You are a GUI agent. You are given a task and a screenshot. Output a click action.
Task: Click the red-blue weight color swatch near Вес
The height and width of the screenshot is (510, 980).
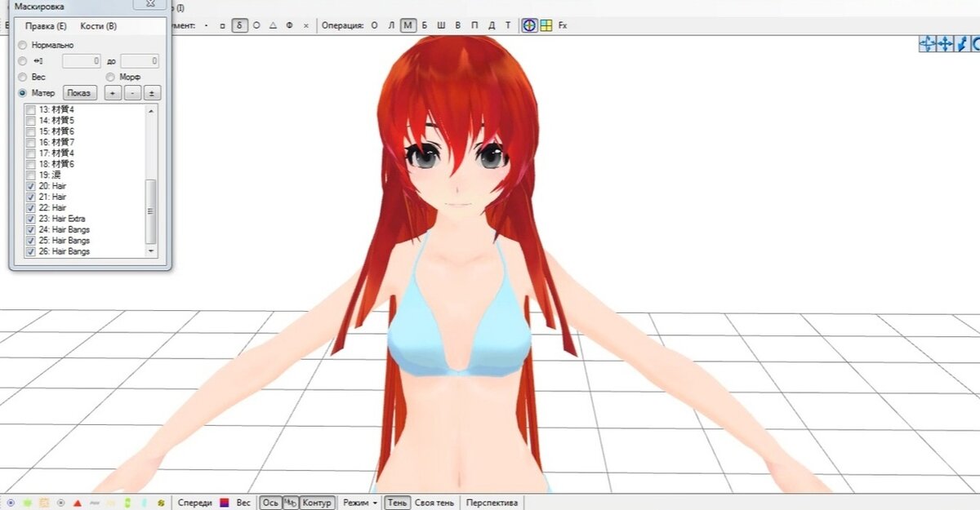(225, 503)
